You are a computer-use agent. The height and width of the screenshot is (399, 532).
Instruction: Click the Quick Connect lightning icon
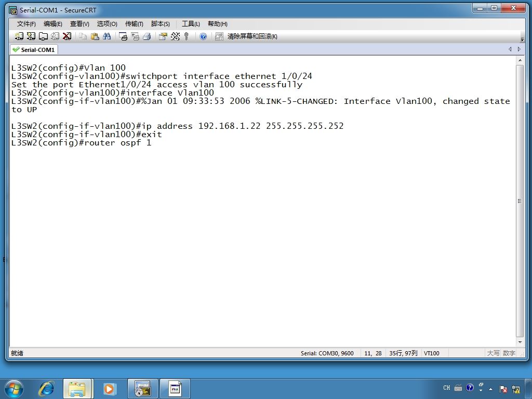coord(31,36)
